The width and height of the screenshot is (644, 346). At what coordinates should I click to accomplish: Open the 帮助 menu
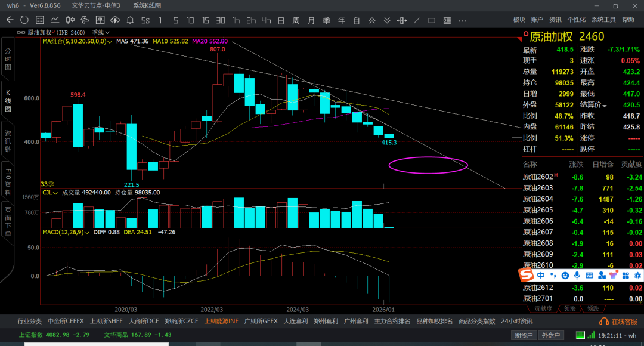pos(628,20)
